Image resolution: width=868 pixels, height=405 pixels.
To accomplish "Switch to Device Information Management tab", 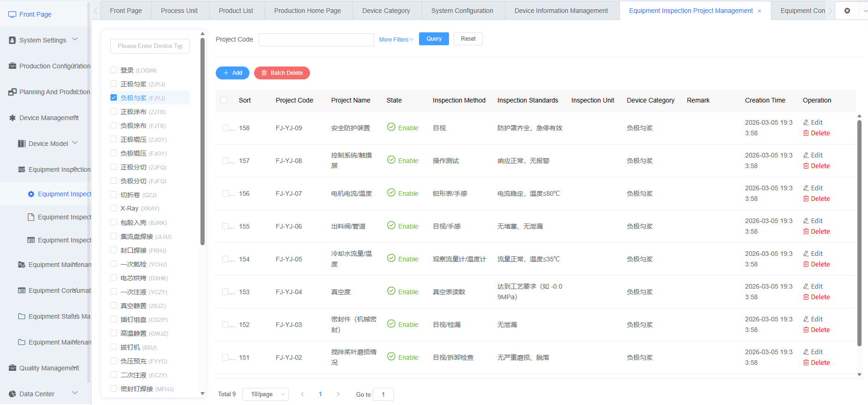I will tap(561, 11).
